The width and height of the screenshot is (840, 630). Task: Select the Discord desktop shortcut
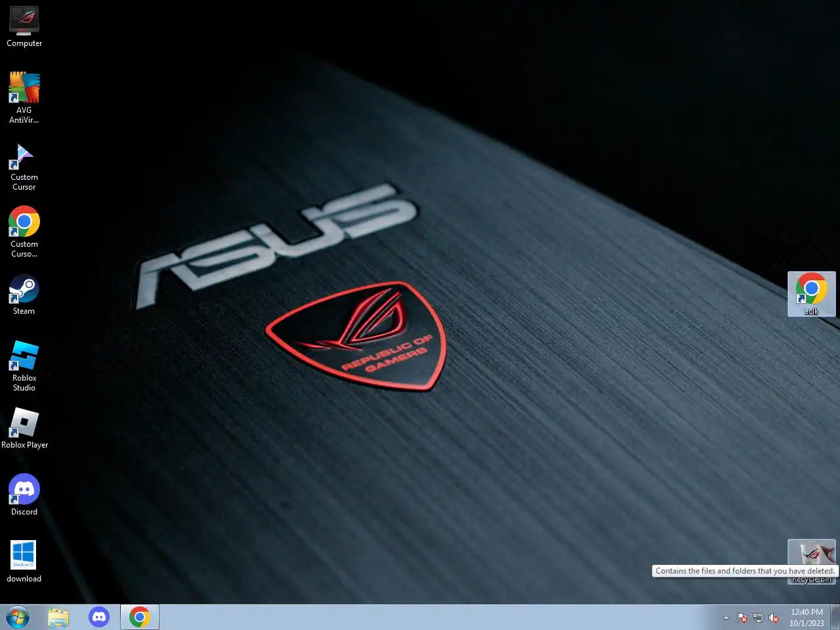coord(24,495)
